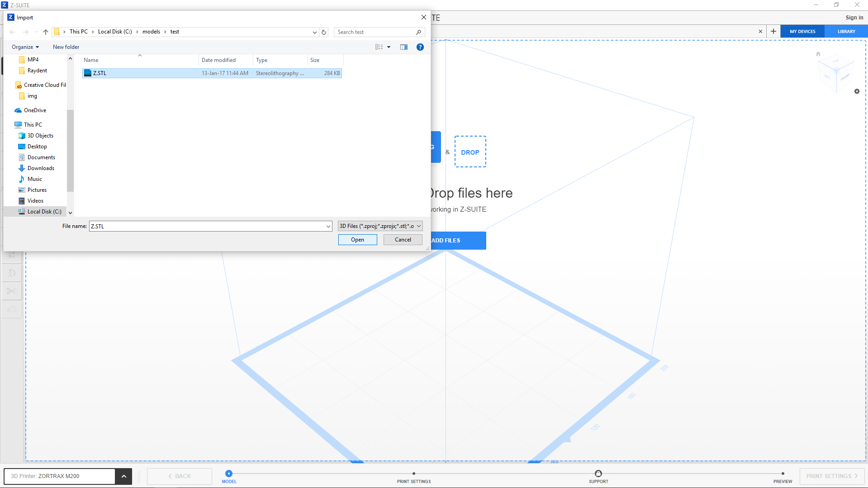Click the view orientation cube
This screenshot has width=868, height=488.
click(x=836, y=72)
